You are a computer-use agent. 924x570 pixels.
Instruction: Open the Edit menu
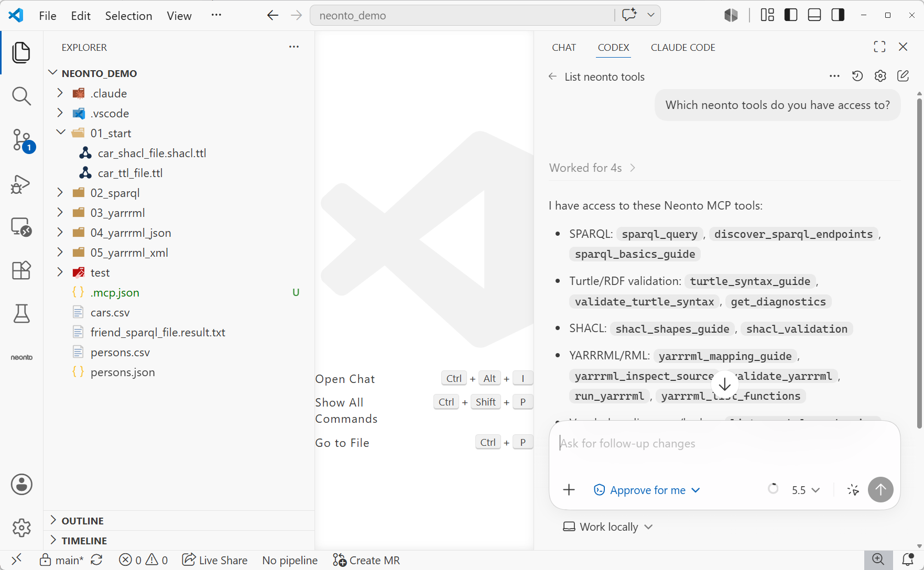pyautogui.click(x=81, y=16)
